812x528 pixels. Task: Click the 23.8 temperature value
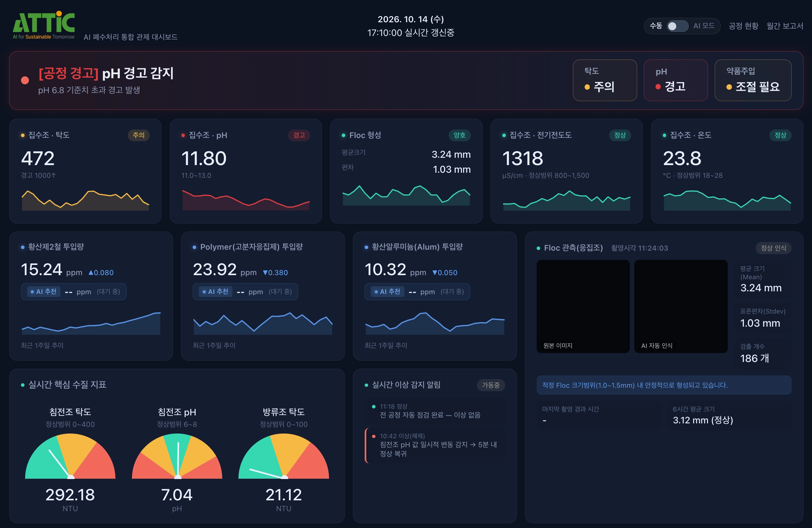coord(682,158)
